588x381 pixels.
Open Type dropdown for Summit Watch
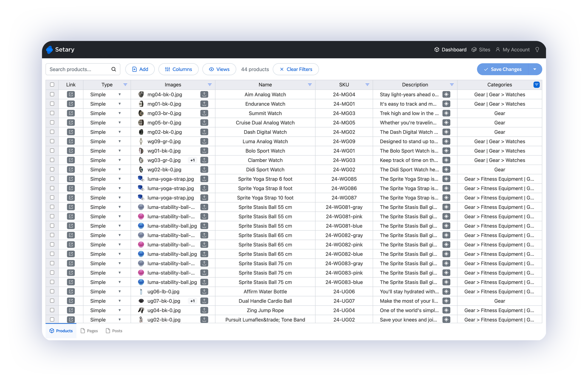(x=120, y=113)
